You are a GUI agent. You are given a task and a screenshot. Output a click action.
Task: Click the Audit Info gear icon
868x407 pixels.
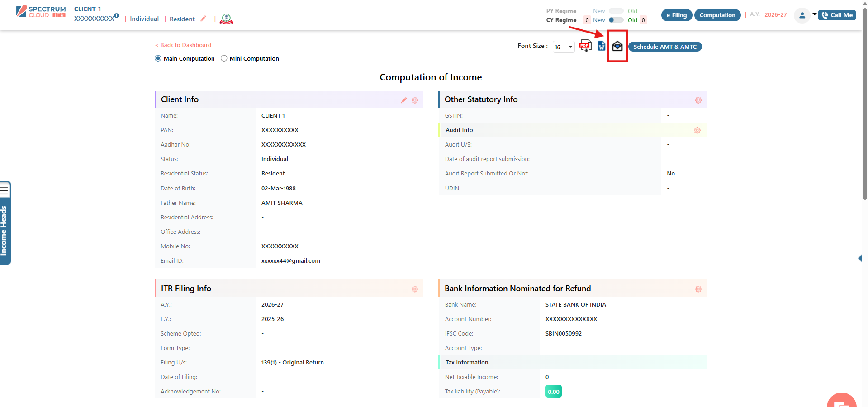(x=697, y=130)
